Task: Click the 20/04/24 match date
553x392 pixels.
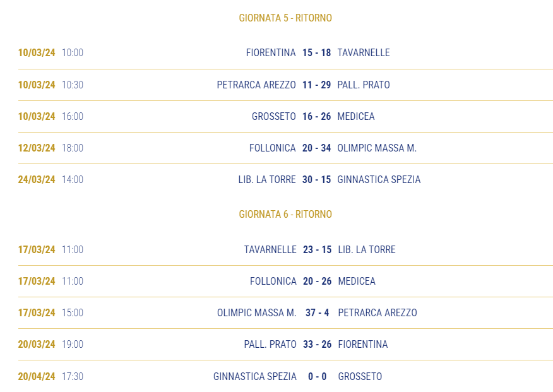Action: pos(37,377)
